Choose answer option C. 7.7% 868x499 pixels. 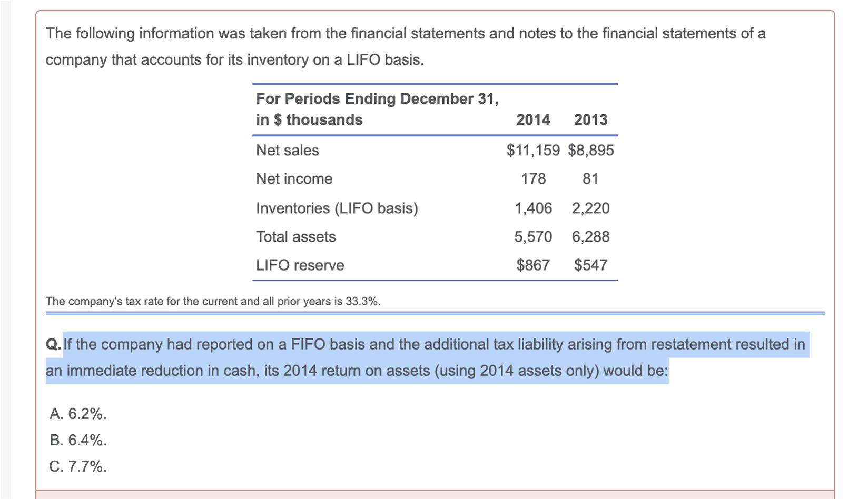coord(78,466)
